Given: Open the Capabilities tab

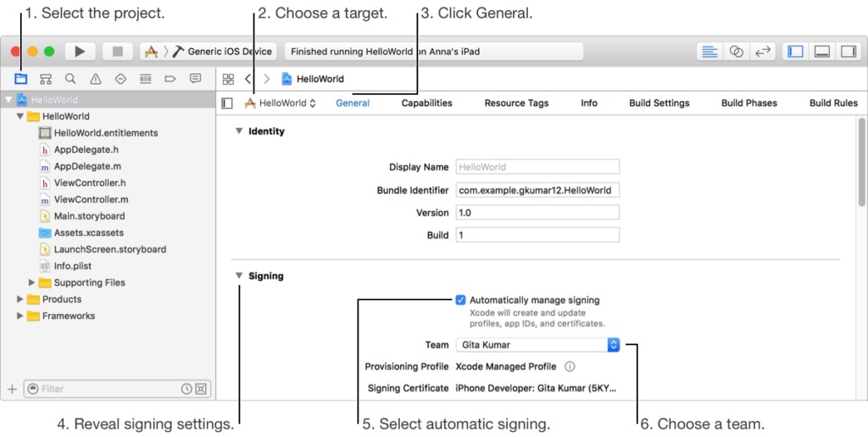Looking at the screenshot, I should (427, 103).
